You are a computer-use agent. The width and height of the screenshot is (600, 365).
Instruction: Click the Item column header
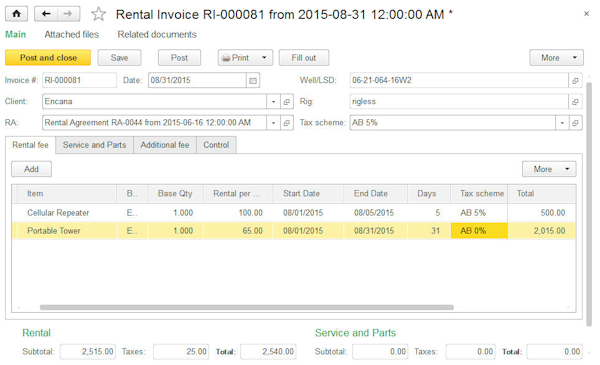(x=67, y=194)
